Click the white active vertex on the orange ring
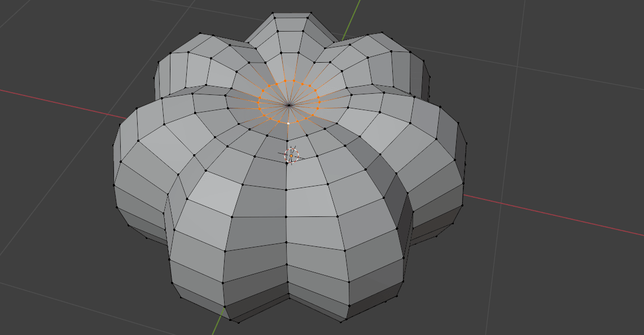 [288, 123]
